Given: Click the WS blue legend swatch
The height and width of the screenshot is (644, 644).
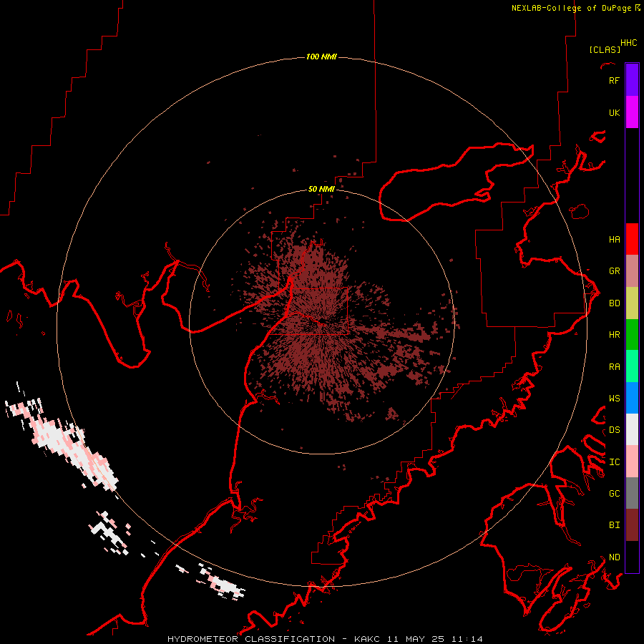Looking at the screenshot, I should (632, 398).
